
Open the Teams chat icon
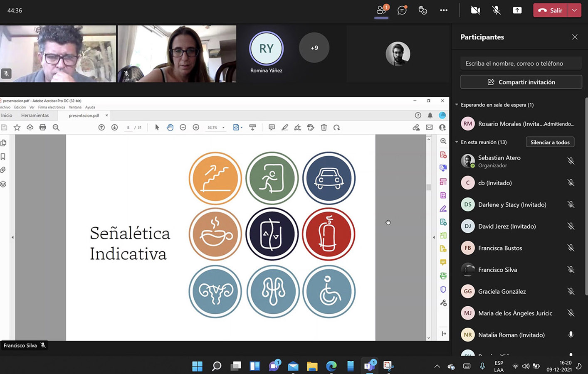(402, 10)
